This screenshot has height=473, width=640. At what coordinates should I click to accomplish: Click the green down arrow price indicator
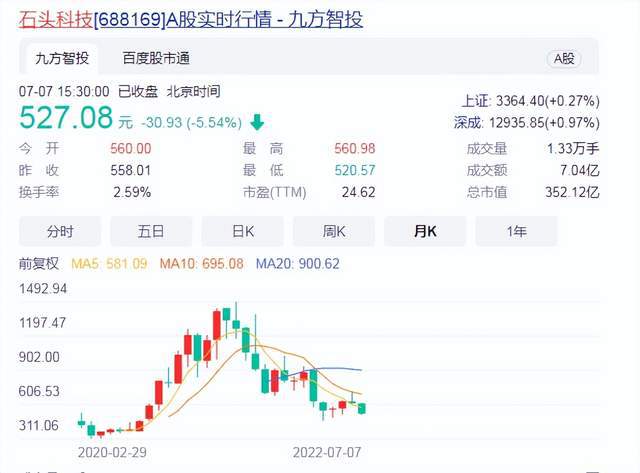click(x=257, y=122)
